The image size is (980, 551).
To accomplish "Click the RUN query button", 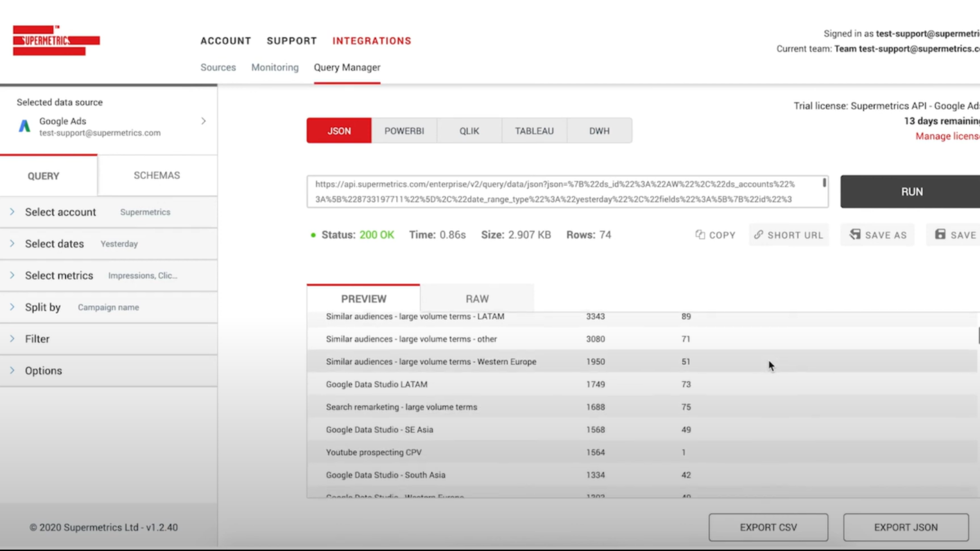I will [x=912, y=191].
